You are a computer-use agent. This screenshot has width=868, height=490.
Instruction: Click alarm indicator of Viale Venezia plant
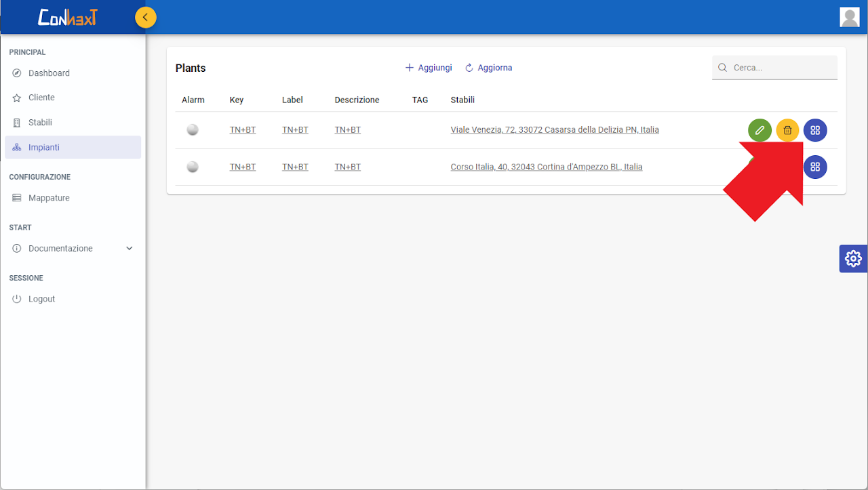pos(193,130)
